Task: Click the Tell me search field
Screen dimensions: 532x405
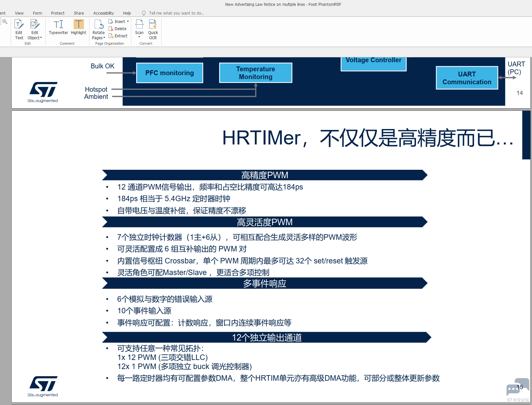Action: pyautogui.click(x=176, y=13)
